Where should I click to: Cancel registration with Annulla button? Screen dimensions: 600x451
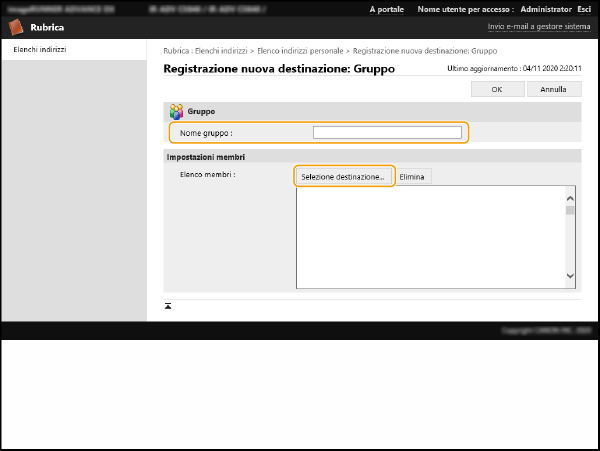553,89
